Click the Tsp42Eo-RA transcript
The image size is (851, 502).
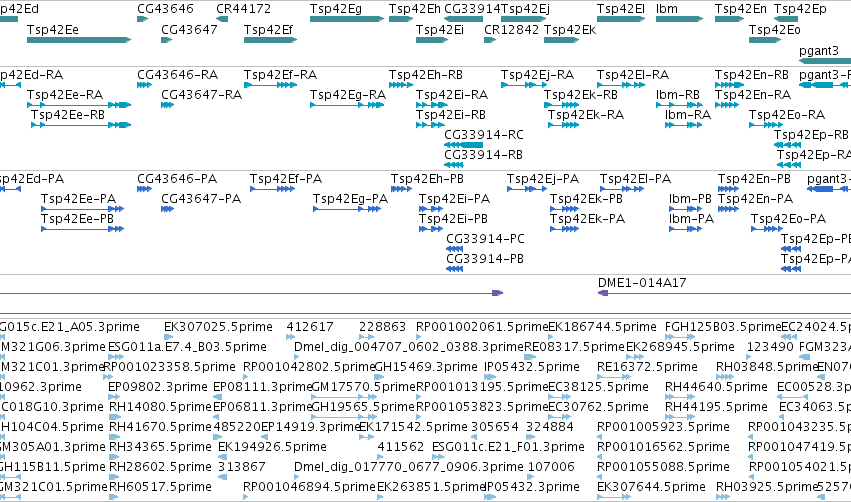pyautogui.click(x=766, y=125)
